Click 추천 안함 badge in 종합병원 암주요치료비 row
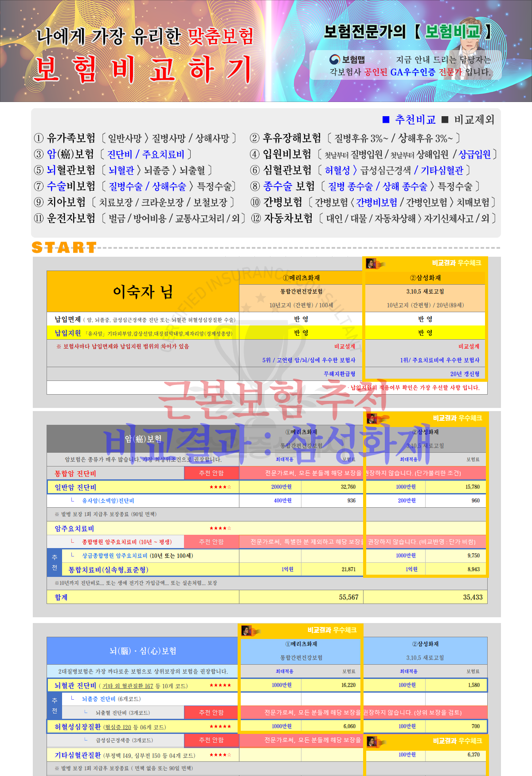The image size is (532, 776). point(211,542)
